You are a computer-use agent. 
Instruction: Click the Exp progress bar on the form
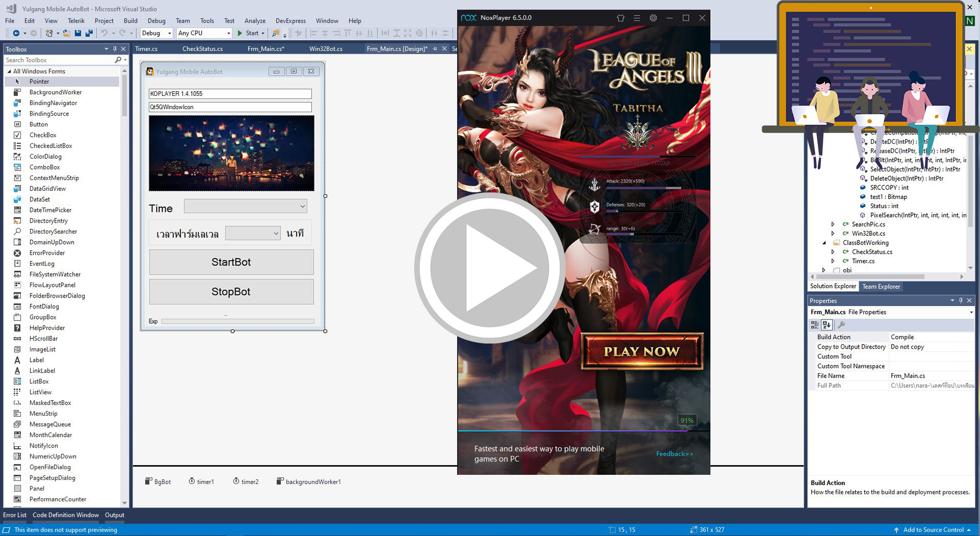coord(238,322)
